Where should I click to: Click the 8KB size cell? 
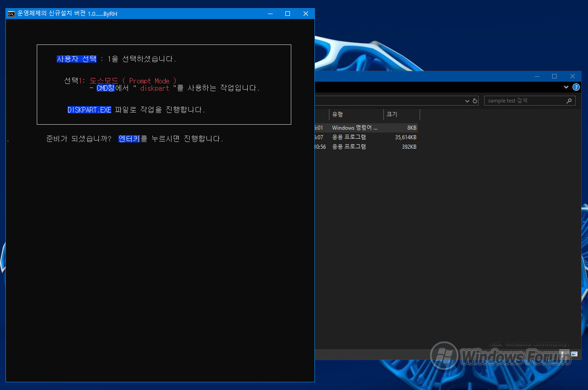(412, 128)
